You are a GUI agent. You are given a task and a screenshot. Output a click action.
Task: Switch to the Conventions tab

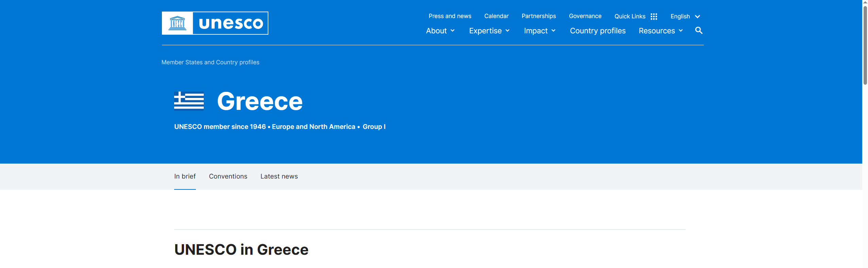click(x=228, y=176)
